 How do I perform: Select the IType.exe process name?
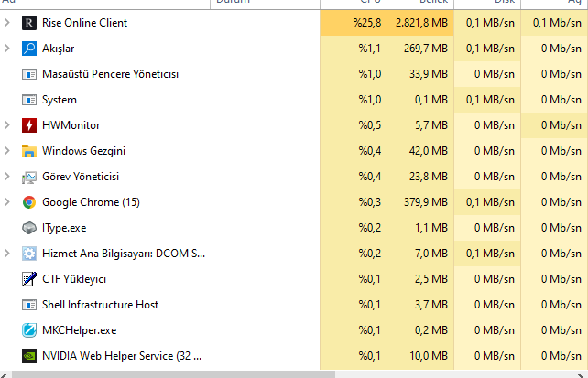coord(64,228)
